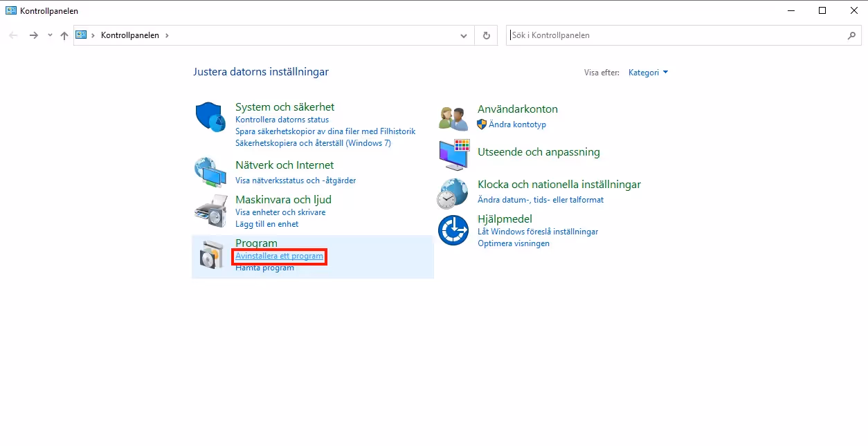The width and height of the screenshot is (868, 446).
Task: Click Visa nätverksstatus och -åtgärder
Action: [296, 180]
